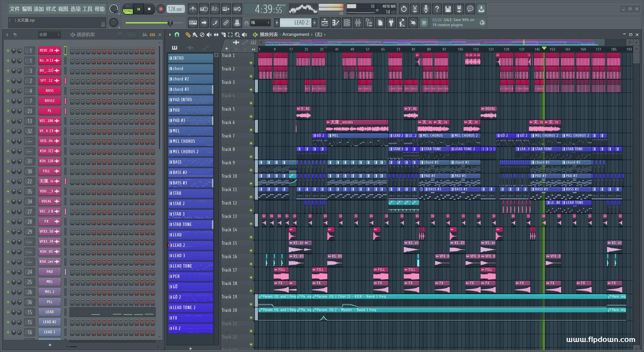Open the shop cart icon
Screen dimensions: 644x352
tap(424, 23)
